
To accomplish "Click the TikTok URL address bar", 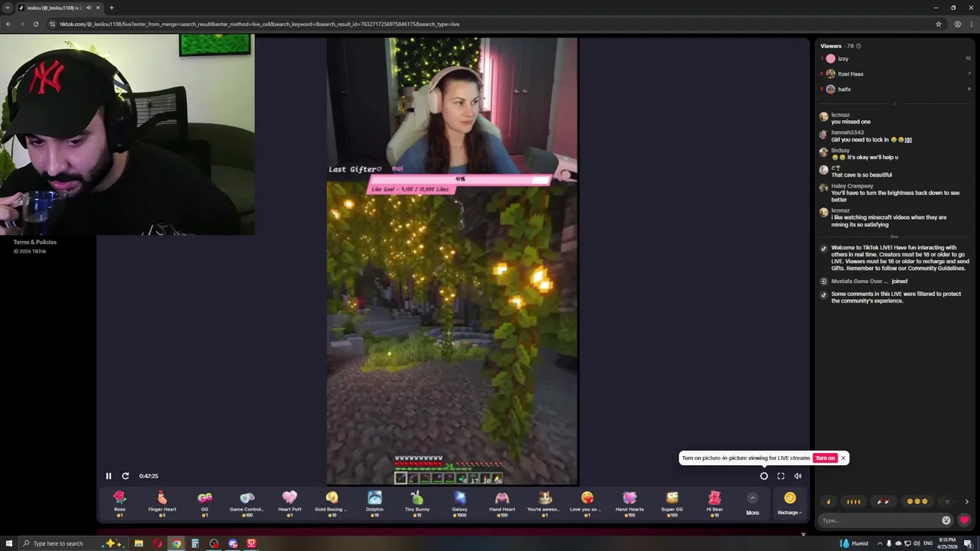I will point(490,24).
